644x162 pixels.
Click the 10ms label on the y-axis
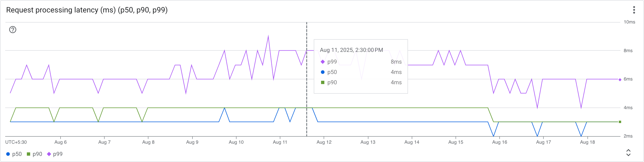(629, 22)
